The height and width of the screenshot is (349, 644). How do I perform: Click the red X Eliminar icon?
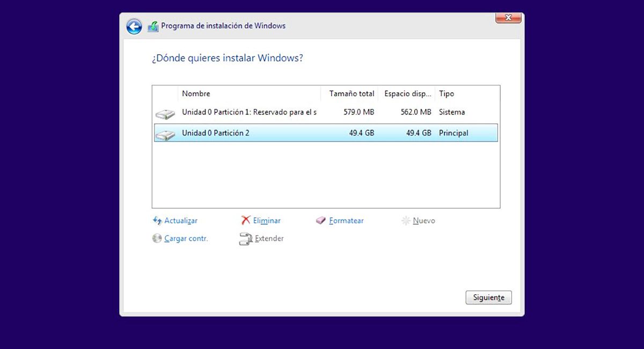pos(246,221)
